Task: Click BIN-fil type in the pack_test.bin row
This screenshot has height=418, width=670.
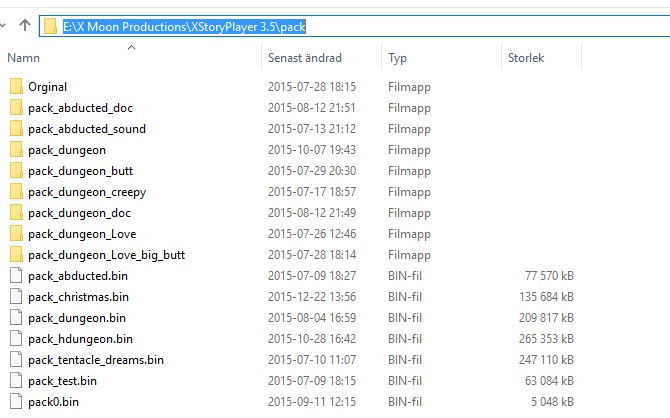Action: click(405, 381)
